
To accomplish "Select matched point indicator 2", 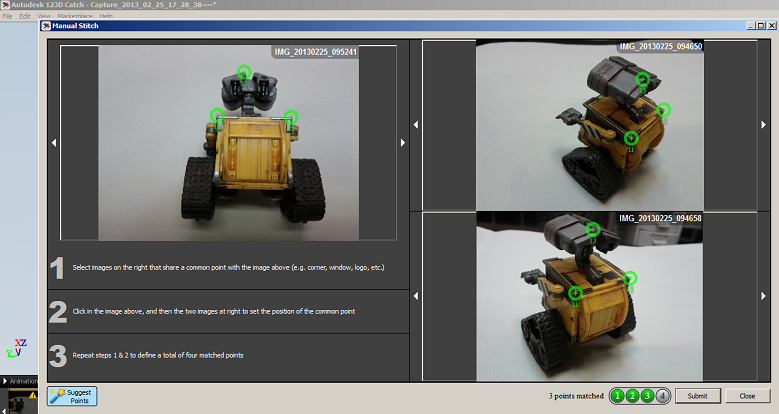I will click(632, 396).
